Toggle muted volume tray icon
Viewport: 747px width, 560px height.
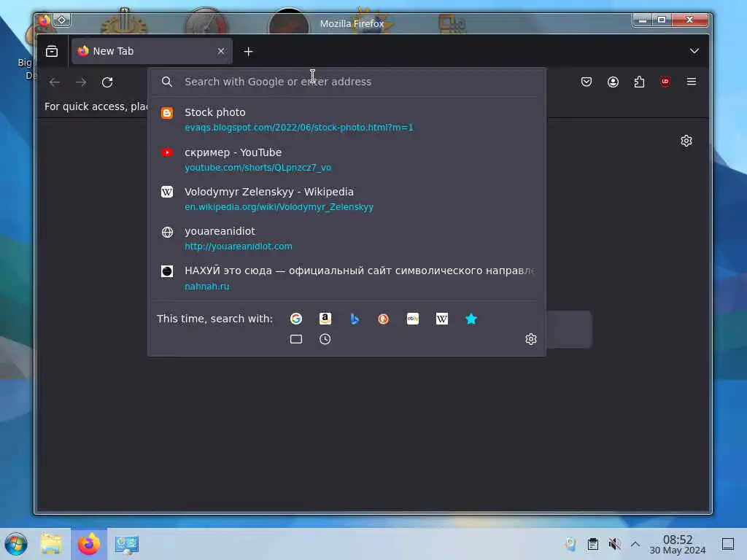pos(614,544)
